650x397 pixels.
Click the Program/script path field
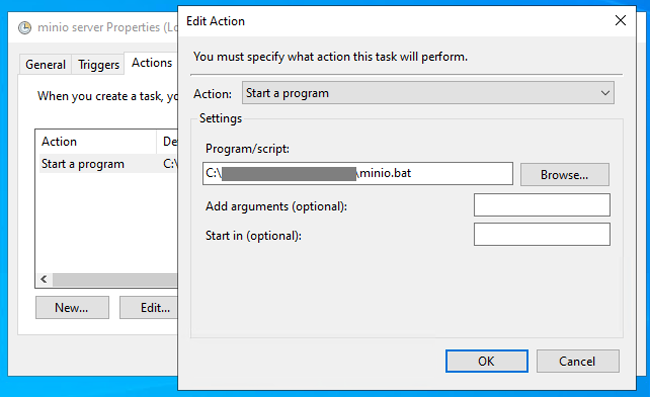click(357, 173)
